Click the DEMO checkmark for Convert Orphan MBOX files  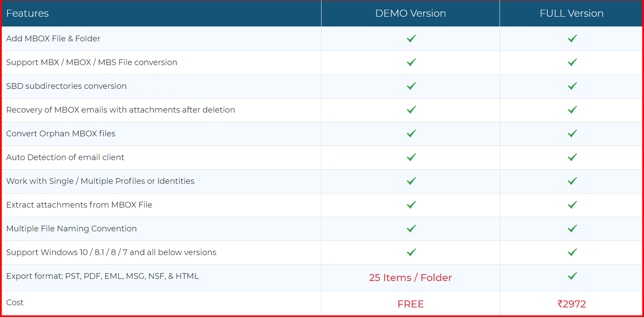[411, 134]
